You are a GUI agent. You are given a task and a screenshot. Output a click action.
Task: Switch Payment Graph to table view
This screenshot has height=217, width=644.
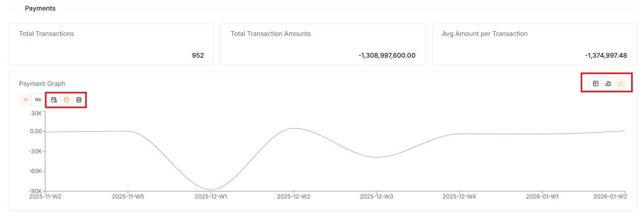(x=596, y=83)
